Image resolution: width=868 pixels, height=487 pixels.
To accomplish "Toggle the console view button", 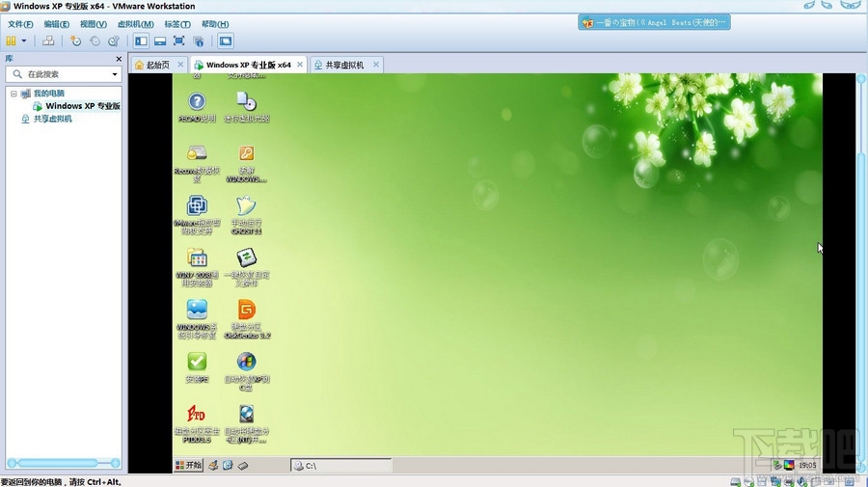I will (226, 41).
